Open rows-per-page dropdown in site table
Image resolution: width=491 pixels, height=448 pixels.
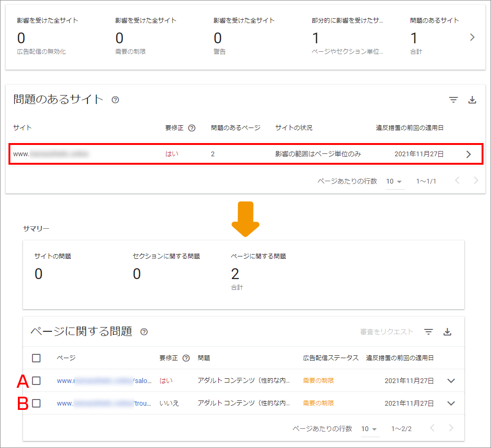394,181
